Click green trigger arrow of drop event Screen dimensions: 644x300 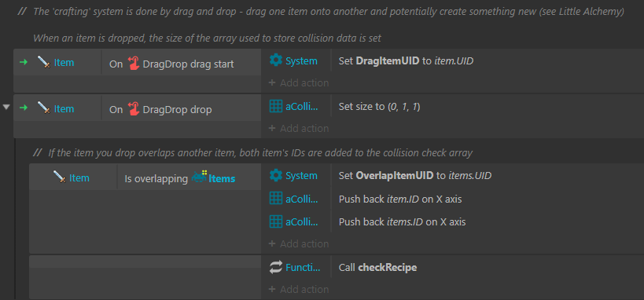point(24,108)
